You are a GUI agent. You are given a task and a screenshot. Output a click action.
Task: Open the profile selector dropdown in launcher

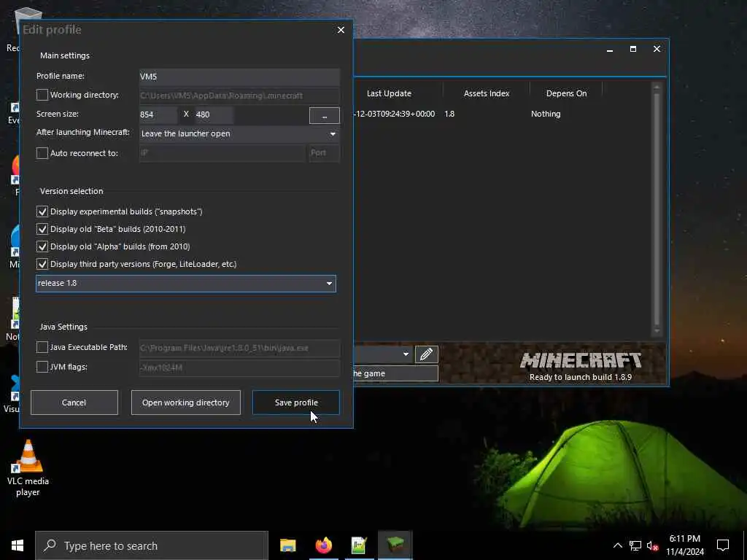(406, 354)
